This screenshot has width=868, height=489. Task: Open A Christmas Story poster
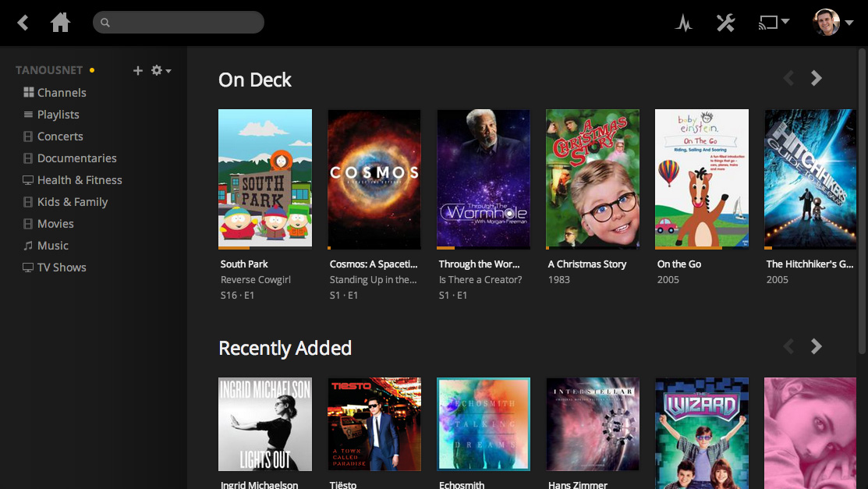[x=593, y=179]
